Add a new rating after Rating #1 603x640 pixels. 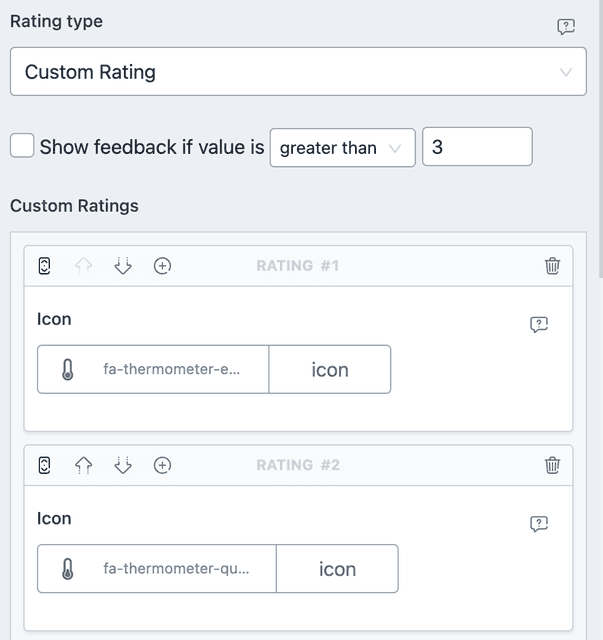coord(162,266)
